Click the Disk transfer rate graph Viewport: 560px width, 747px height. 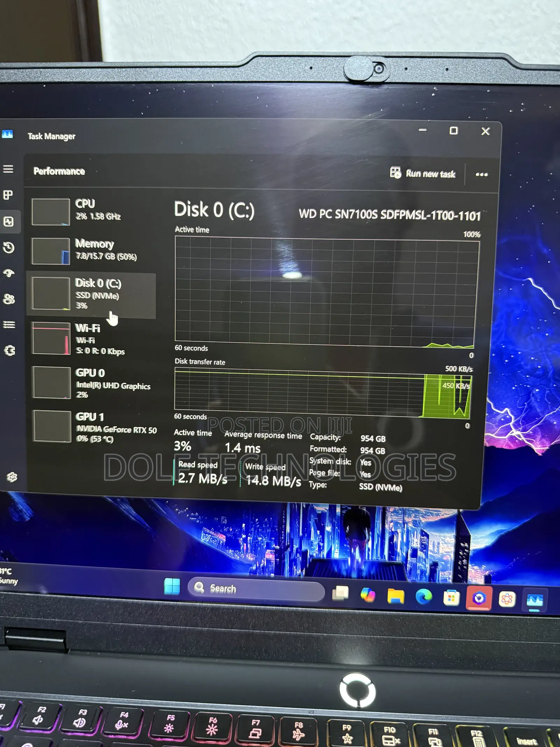point(323,394)
